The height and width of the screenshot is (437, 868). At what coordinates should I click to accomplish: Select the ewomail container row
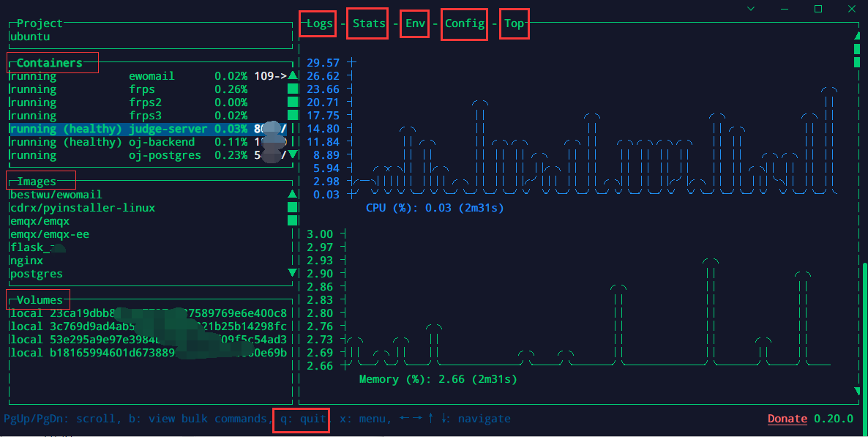[x=151, y=76]
